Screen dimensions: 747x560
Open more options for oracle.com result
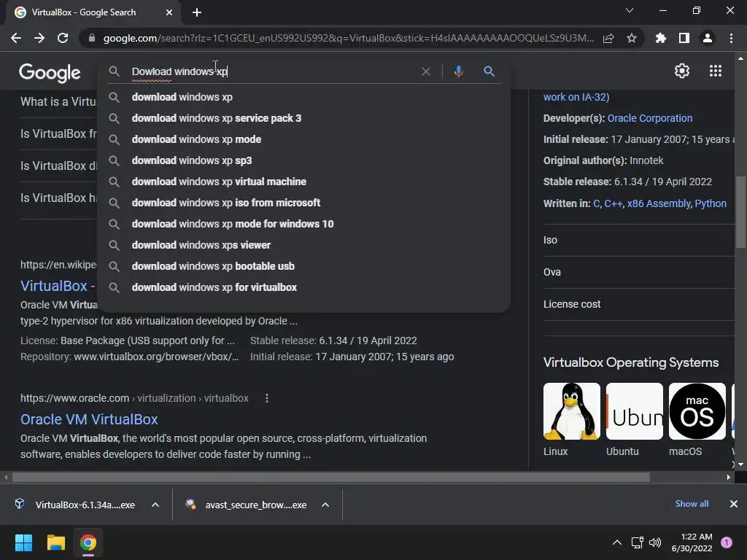point(267,398)
